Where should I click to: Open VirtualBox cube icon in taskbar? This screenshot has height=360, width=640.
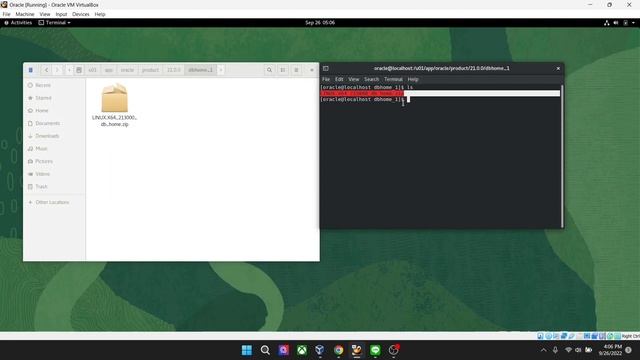[320, 350]
